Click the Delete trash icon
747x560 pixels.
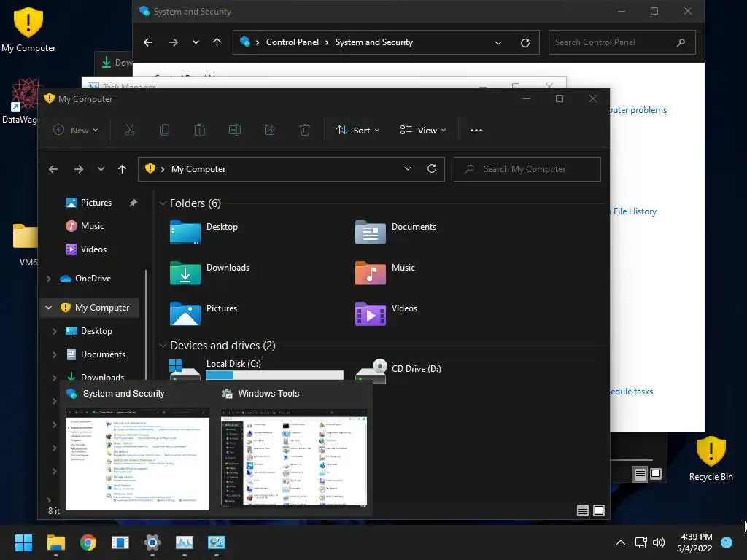(x=305, y=130)
